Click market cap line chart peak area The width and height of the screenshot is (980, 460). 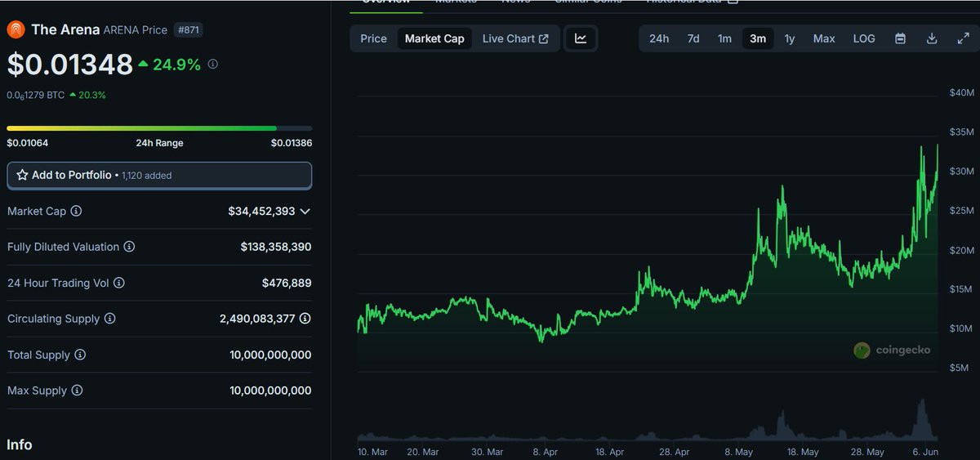click(937, 147)
